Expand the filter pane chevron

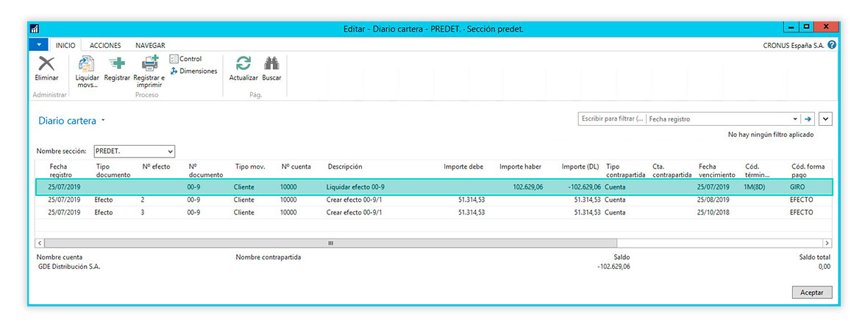(825, 119)
